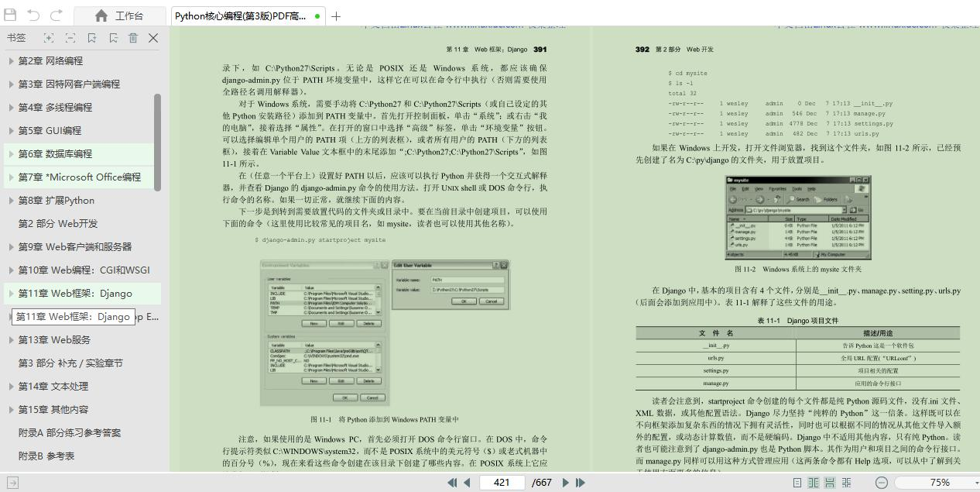Add a new bookmark icon
The image size is (980, 492).
[92, 38]
